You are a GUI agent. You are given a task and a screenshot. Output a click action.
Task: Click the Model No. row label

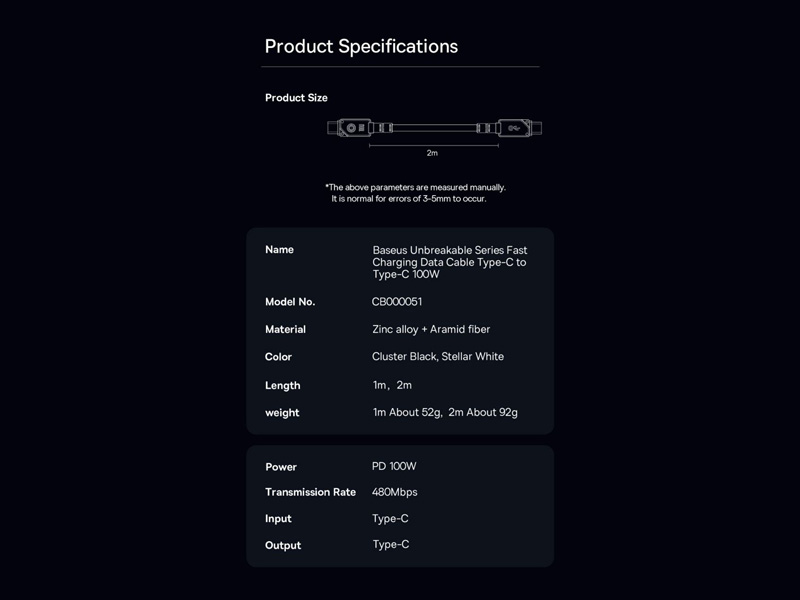[x=290, y=302]
